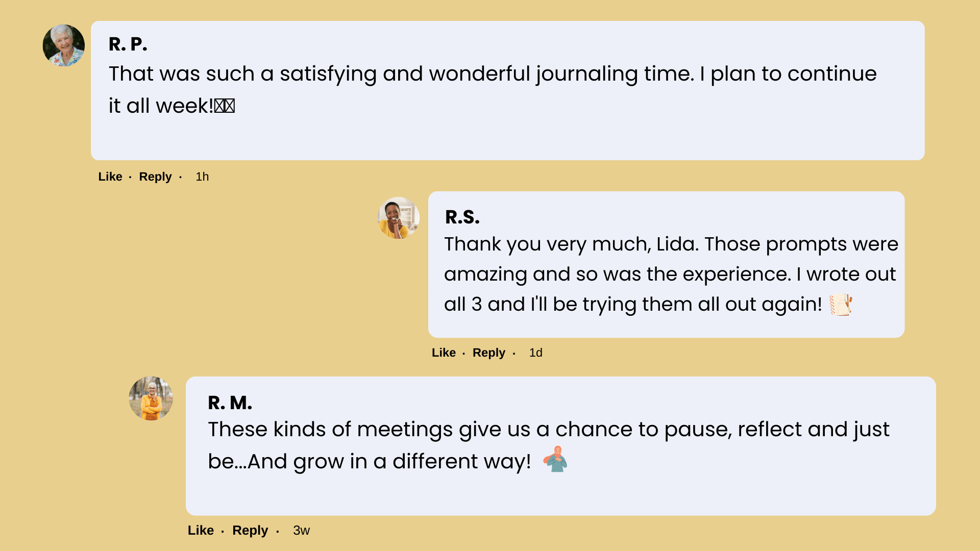Like R.S.'s comment about prompts

click(x=444, y=353)
